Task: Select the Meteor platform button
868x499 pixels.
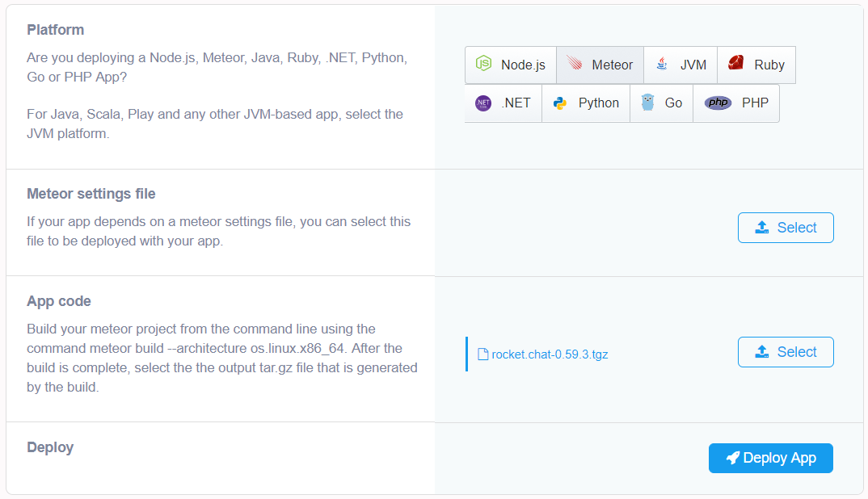Action: point(600,65)
